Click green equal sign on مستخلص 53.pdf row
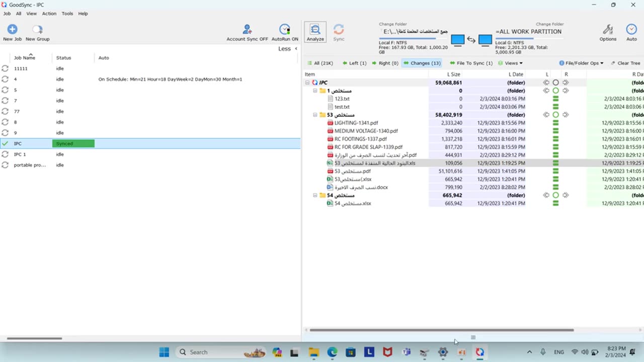The width and height of the screenshot is (644, 362). (x=555, y=171)
